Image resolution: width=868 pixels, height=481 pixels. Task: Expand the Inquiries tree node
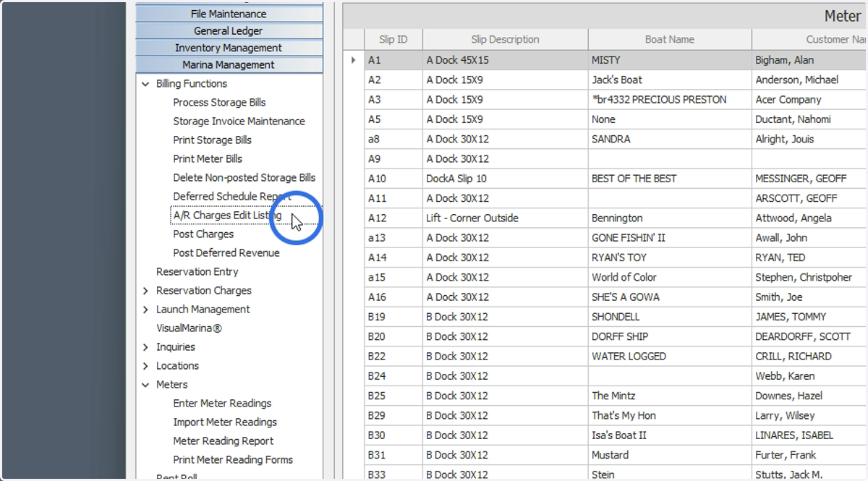coord(146,347)
